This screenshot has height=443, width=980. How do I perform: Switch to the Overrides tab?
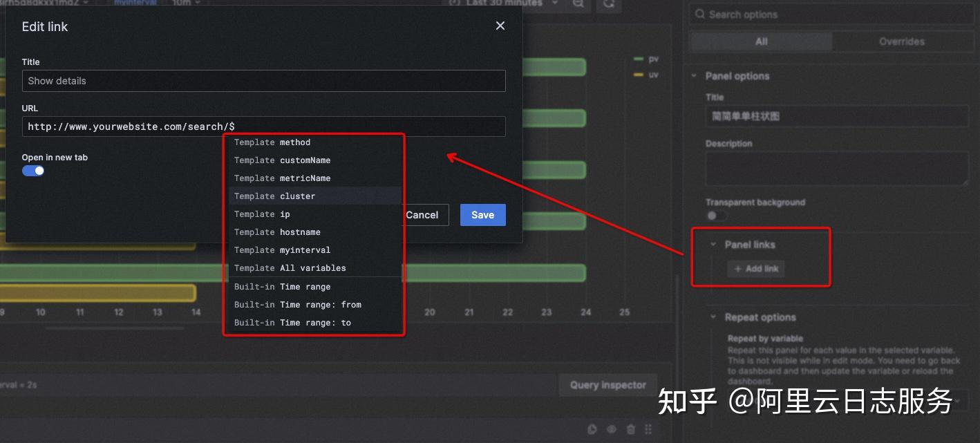(903, 41)
